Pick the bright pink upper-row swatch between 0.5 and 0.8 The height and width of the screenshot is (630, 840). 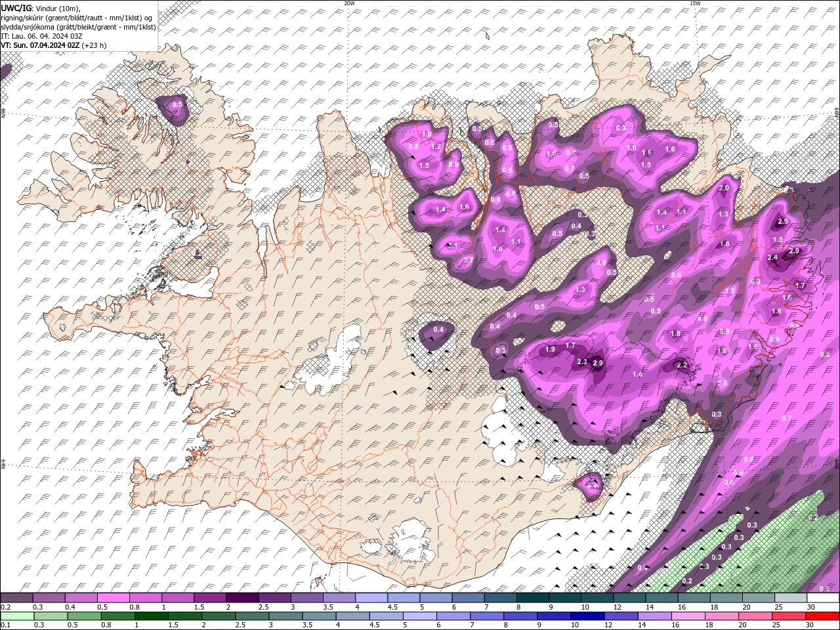(x=114, y=598)
